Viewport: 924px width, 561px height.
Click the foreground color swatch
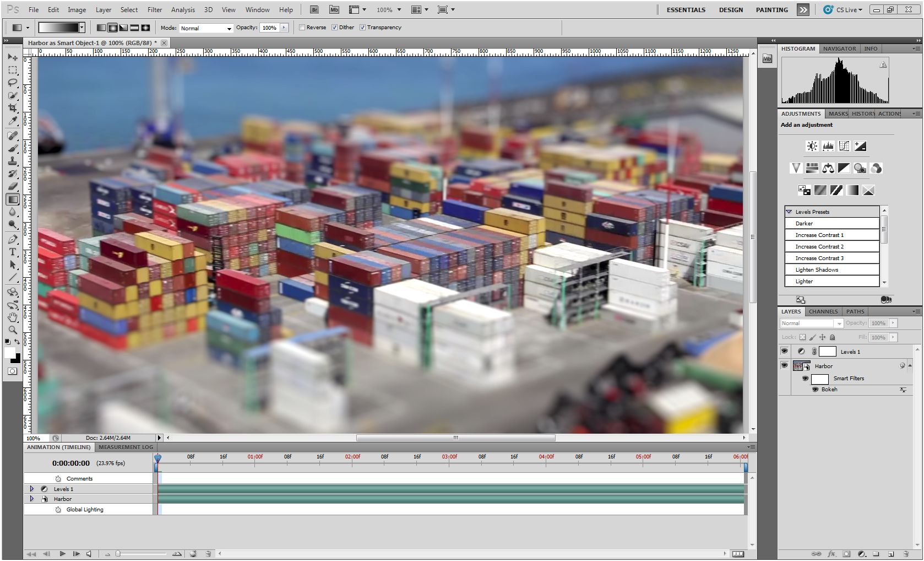pyautogui.click(x=9, y=353)
